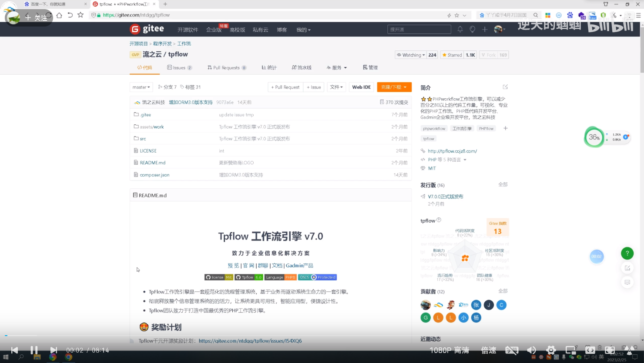Open the tpflow.cojz8.com link
644x363 pixels.
coord(452,151)
